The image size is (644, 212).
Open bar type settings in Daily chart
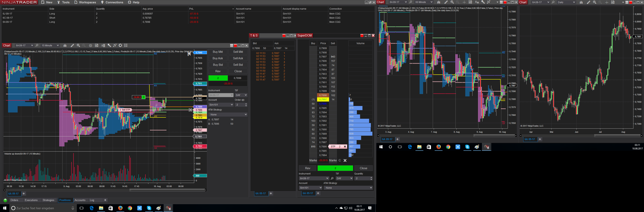coord(581,2)
